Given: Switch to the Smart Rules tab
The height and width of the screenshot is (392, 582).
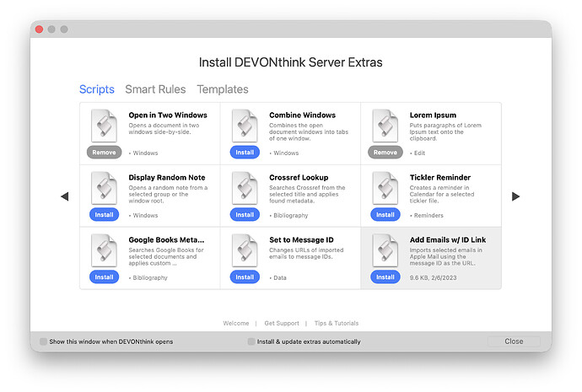Looking at the screenshot, I should pyautogui.click(x=155, y=89).
